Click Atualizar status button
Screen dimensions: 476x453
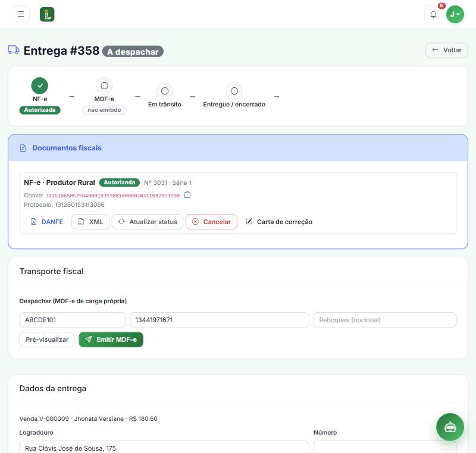(x=148, y=222)
